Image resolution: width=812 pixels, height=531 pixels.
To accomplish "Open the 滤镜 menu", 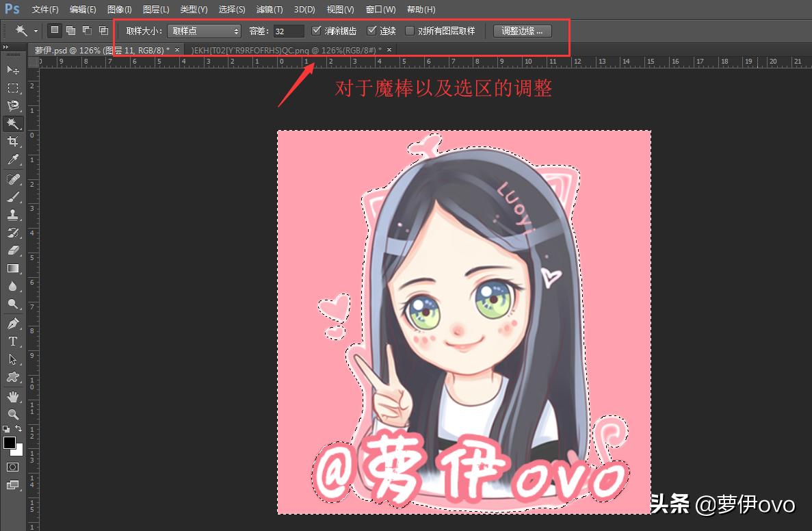I will pyautogui.click(x=269, y=9).
